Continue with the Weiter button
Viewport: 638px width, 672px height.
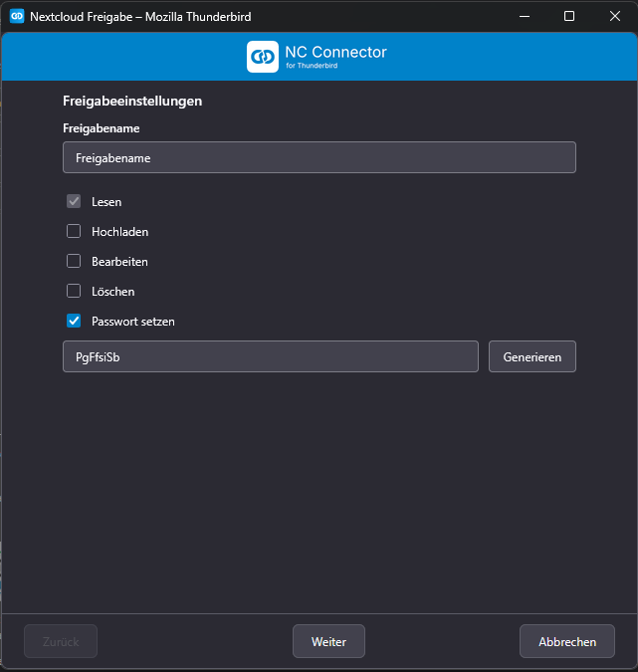pyautogui.click(x=328, y=641)
